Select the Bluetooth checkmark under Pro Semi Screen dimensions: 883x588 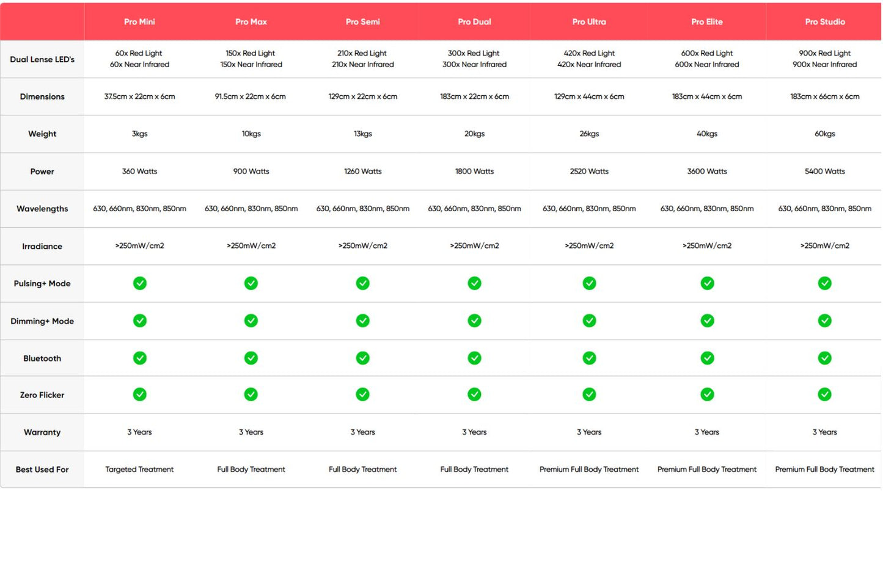pyautogui.click(x=362, y=358)
